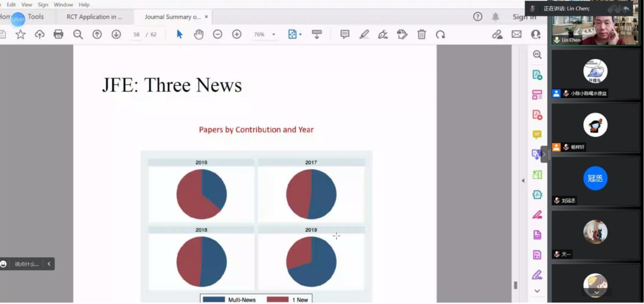Collapse the right tools pane arrow
The image size is (644, 304).
tap(523, 180)
